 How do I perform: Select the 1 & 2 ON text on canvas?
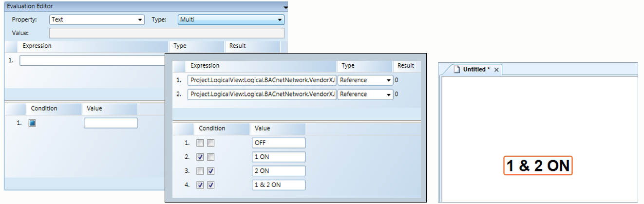click(x=538, y=166)
